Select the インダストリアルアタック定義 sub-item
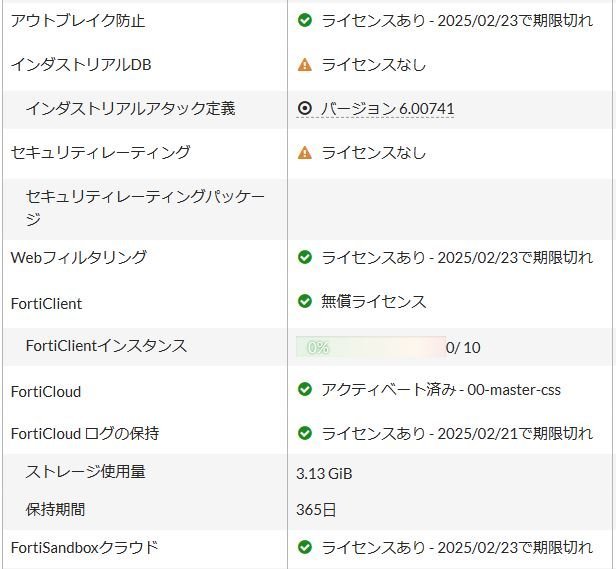Viewport: 616px width, 569px height. pyautogui.click(x=130, y=109)
